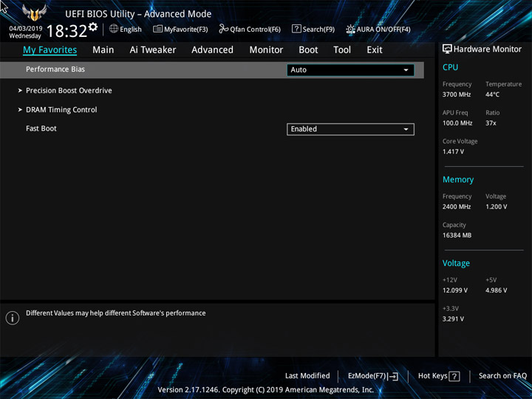Click the Hot Keys question mark box

click(x=454, y=376)
